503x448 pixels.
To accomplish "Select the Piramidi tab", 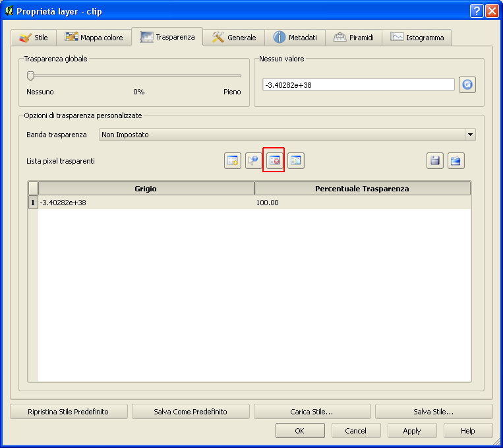I will pyautogui.click(x=354, y=38).
